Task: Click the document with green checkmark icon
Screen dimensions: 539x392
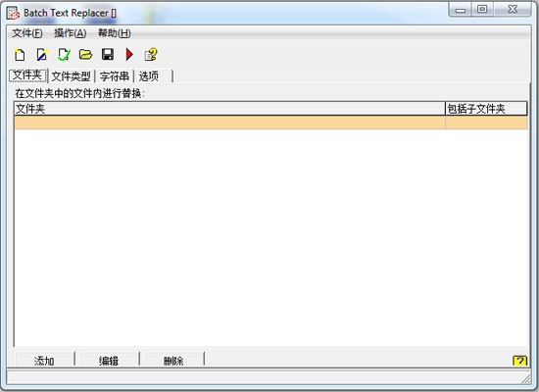Action: 64,55
